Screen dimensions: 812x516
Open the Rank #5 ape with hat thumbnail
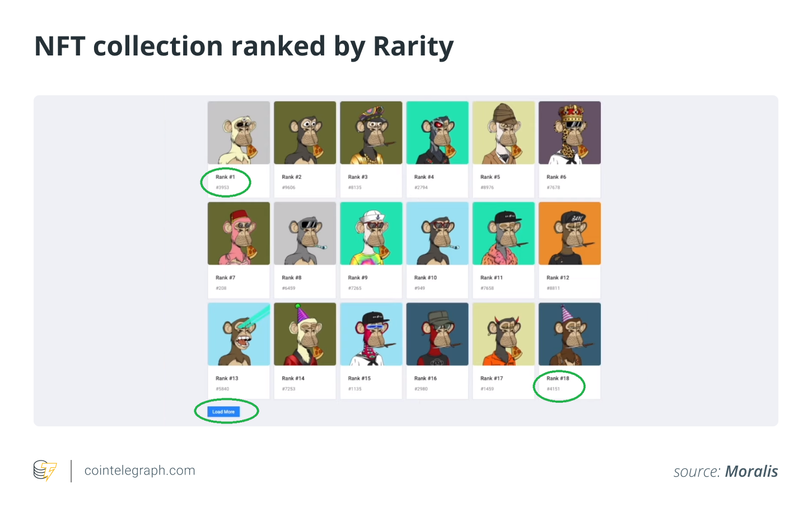tap(503, 133)
